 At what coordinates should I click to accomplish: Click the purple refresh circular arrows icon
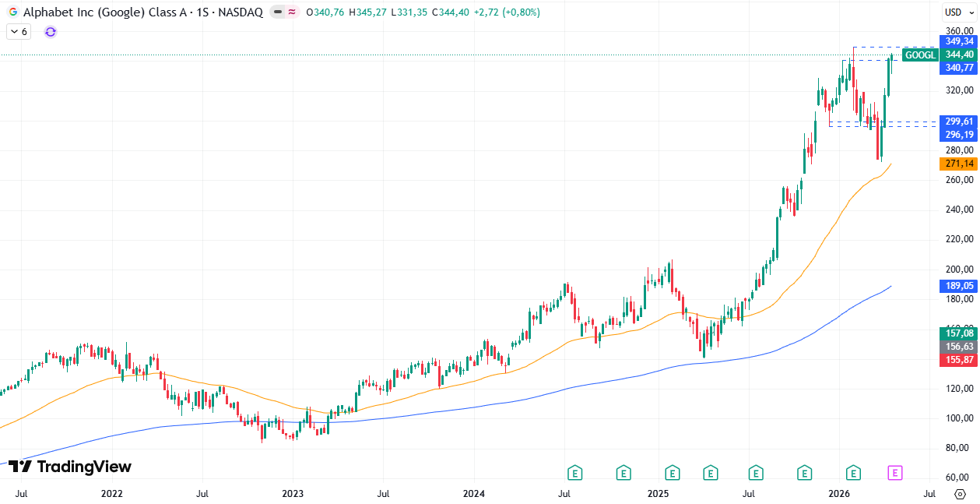click(51, 32)
